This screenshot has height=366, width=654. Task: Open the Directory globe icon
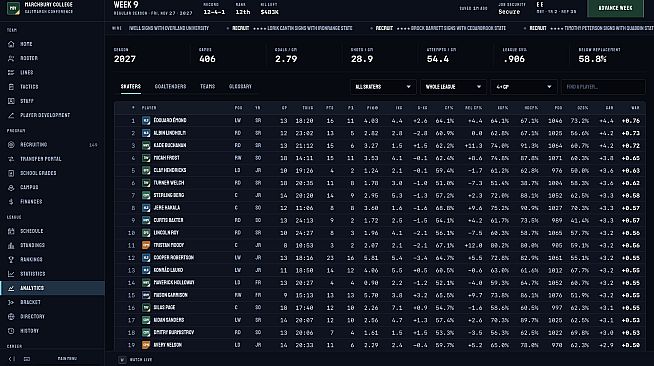point(11,316)
